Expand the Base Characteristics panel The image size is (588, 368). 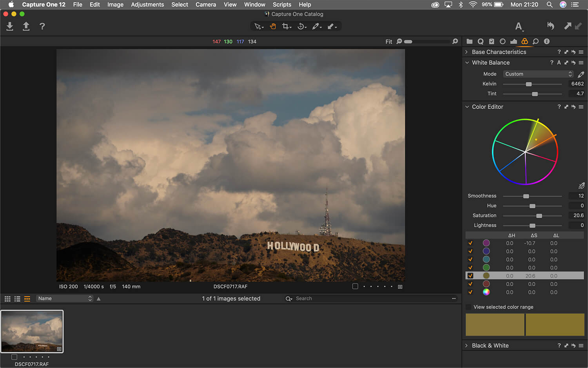[x=466, y=52]
